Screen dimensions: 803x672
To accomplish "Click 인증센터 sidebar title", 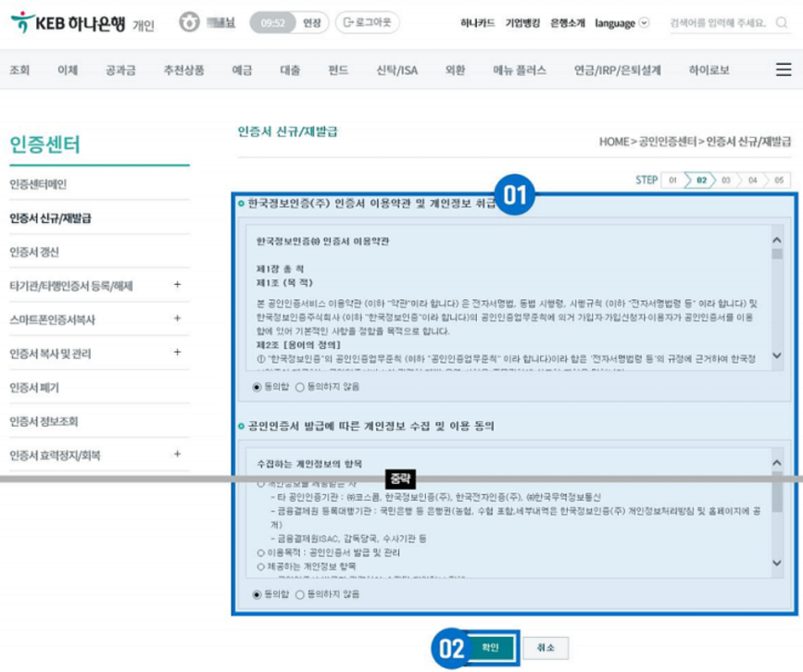I will coord(45,144).
